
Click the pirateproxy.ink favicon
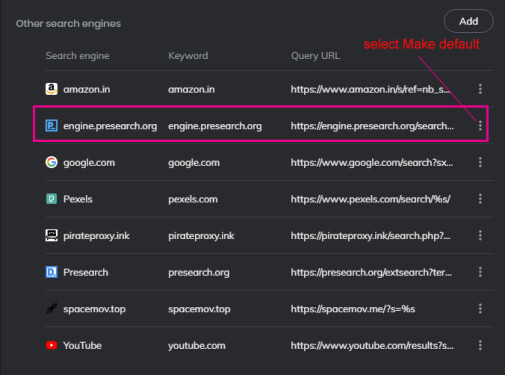(51, 235)
